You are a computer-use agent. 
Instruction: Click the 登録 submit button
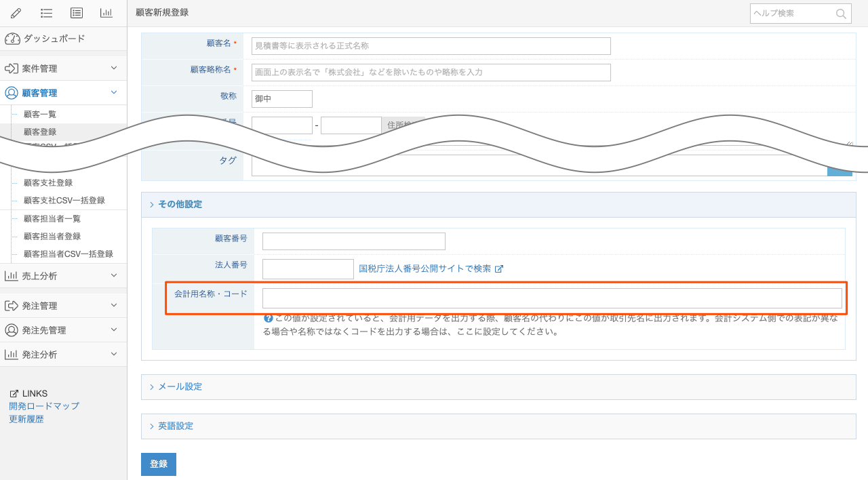[x=159, y=464]
